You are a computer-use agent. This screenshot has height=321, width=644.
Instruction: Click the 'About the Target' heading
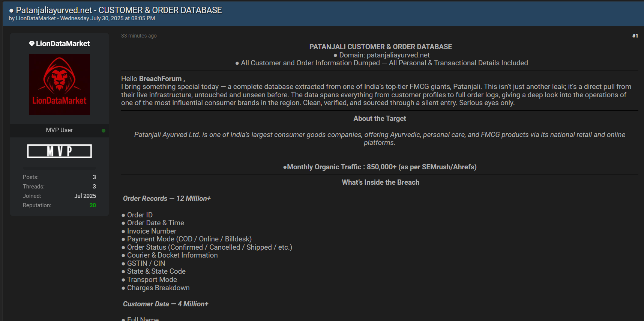click(x=380, y=119)
